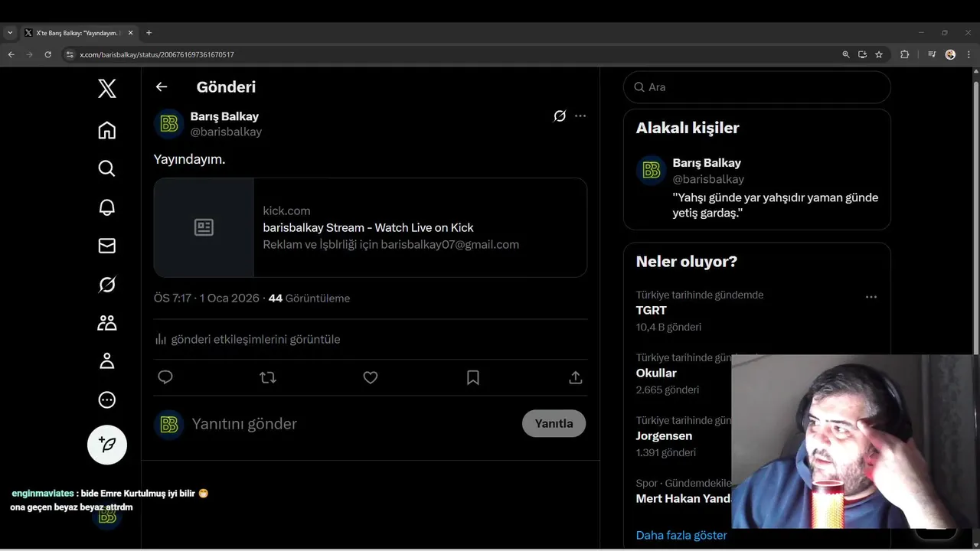Open the Extensions puzzle icon

904,54
